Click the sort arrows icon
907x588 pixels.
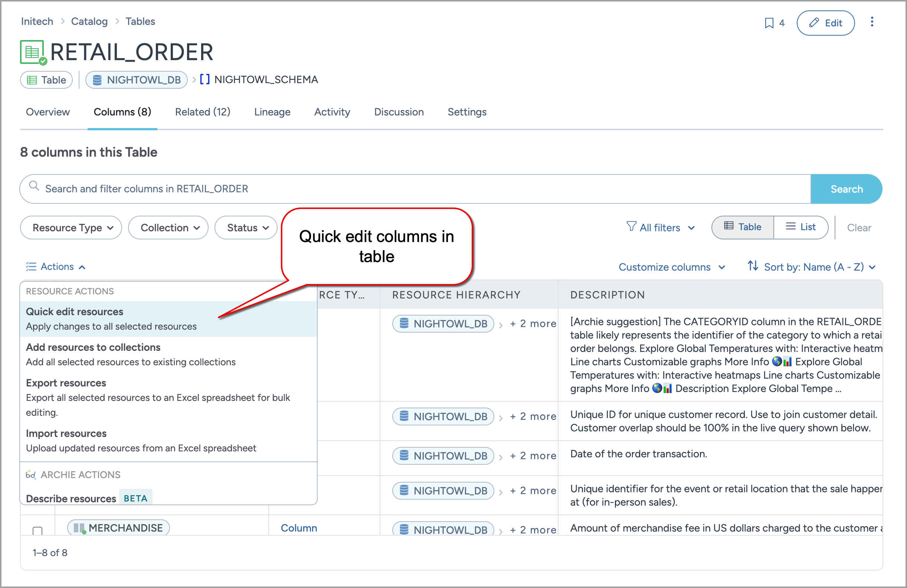click(753, 266)
